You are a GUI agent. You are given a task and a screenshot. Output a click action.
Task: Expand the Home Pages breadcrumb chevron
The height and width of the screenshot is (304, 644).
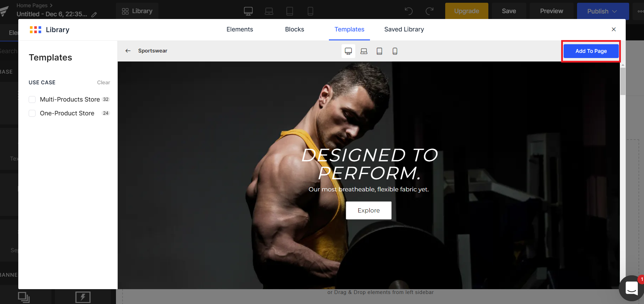[51, 6]
